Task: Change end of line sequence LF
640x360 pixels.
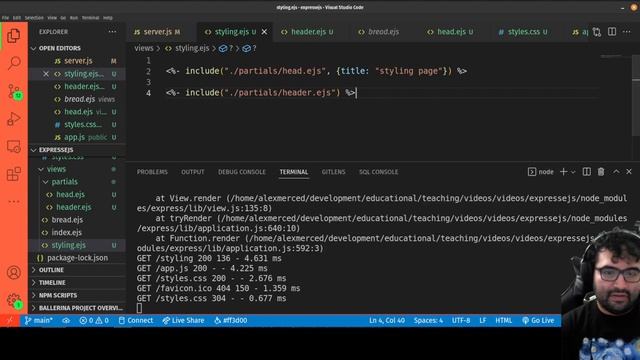Action: (482, 320)
